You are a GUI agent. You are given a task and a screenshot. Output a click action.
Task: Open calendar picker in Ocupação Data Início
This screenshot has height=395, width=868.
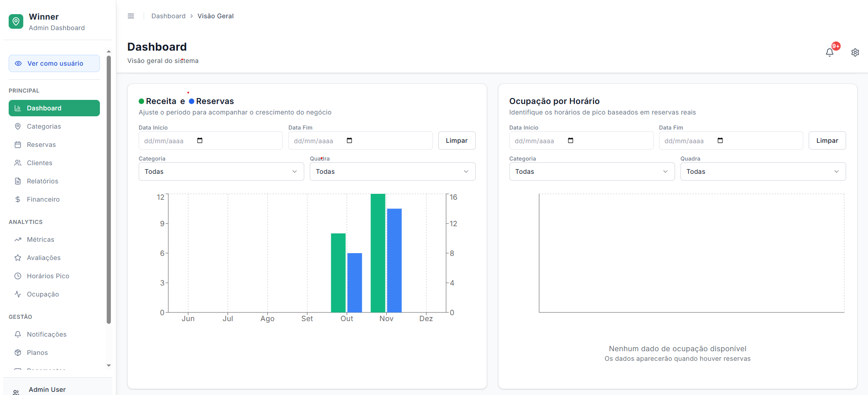coord(570,140)
